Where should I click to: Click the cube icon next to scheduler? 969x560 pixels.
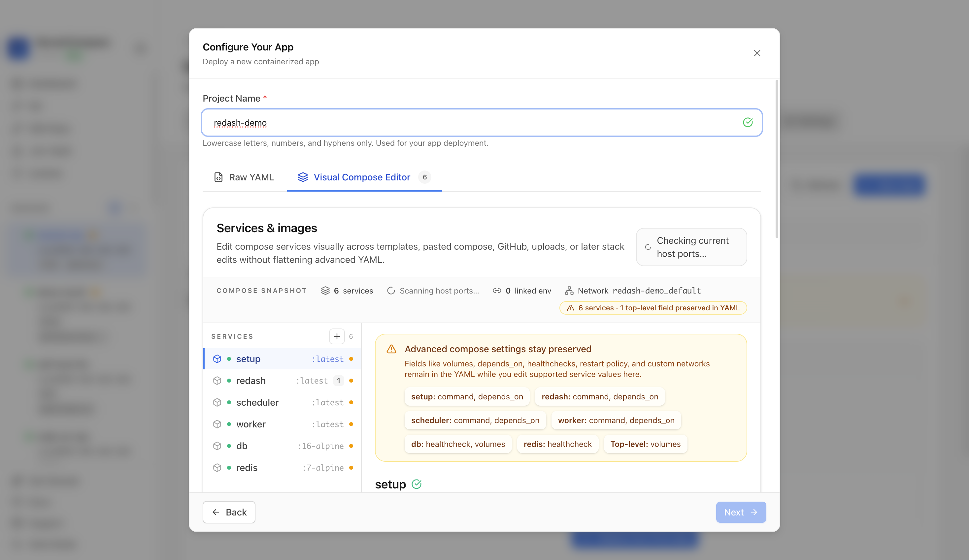coord(217,402)
